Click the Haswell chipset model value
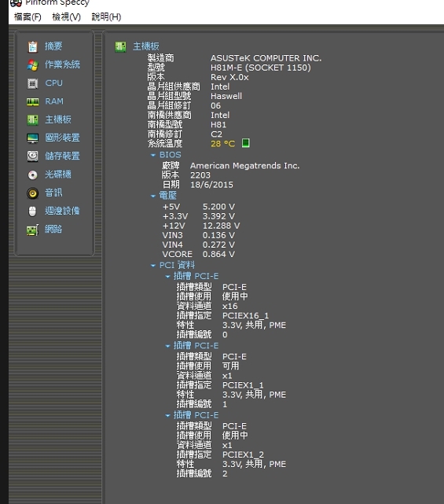 coord(226,96)
